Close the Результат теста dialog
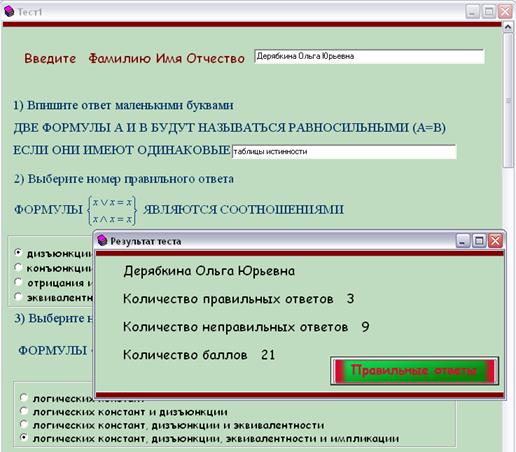The width and height of the screenshot is (516, 452). pos(495,240)
